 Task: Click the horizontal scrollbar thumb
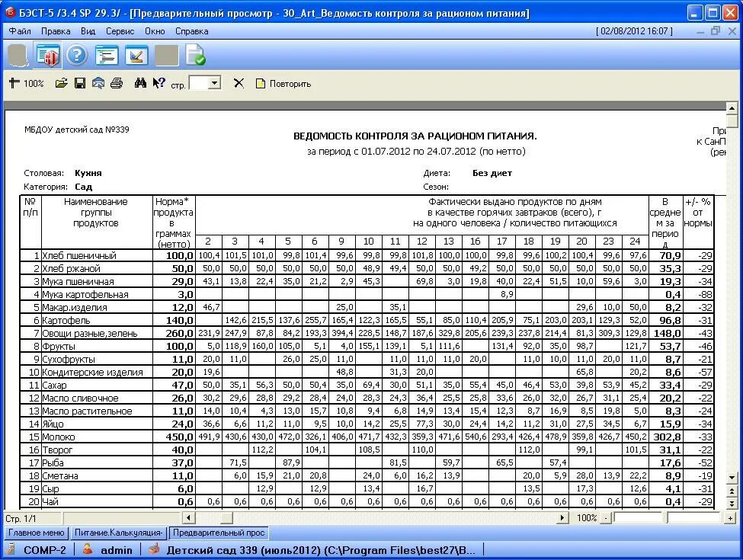click(226, 518)
